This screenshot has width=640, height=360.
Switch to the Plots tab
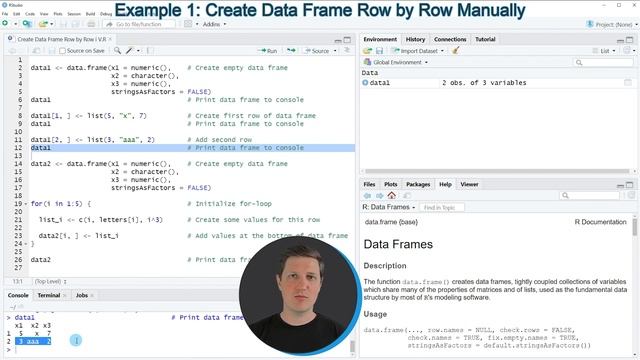click(x=391, y=184)
